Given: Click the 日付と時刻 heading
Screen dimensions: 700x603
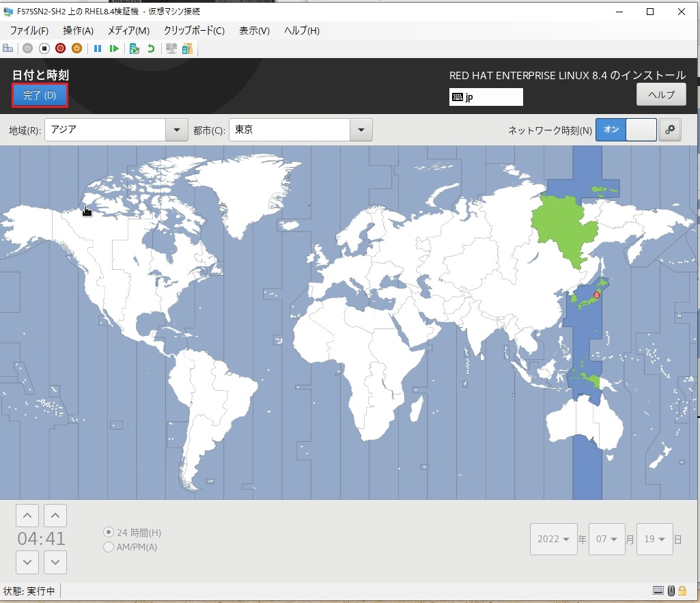Looking at the screenshot, I should [40, 74].
